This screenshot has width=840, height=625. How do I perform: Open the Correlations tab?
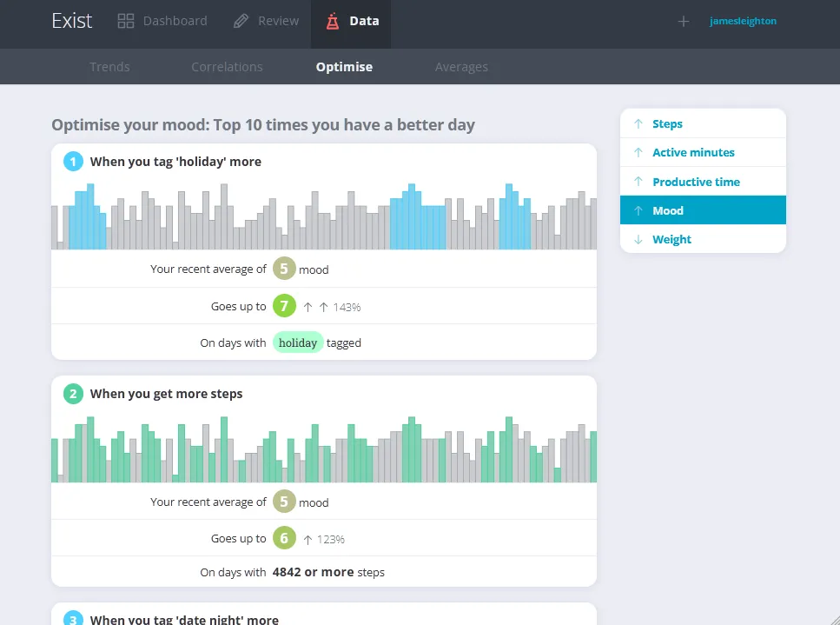pyautogui.click(x=227, y=66)
